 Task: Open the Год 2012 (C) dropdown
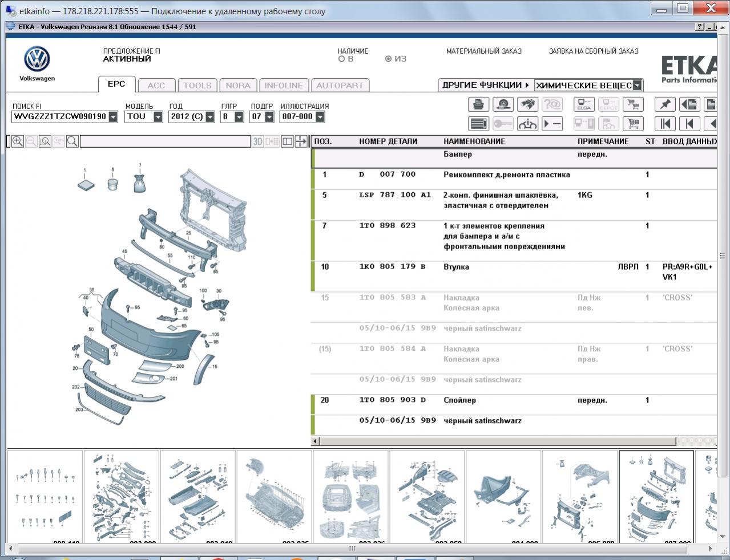pos(210,117)
